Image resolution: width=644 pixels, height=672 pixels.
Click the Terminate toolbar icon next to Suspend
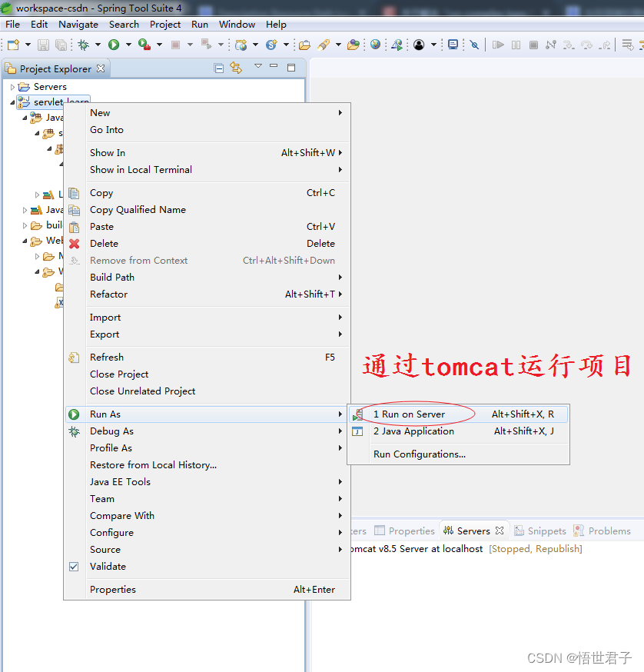pos(533,45)
